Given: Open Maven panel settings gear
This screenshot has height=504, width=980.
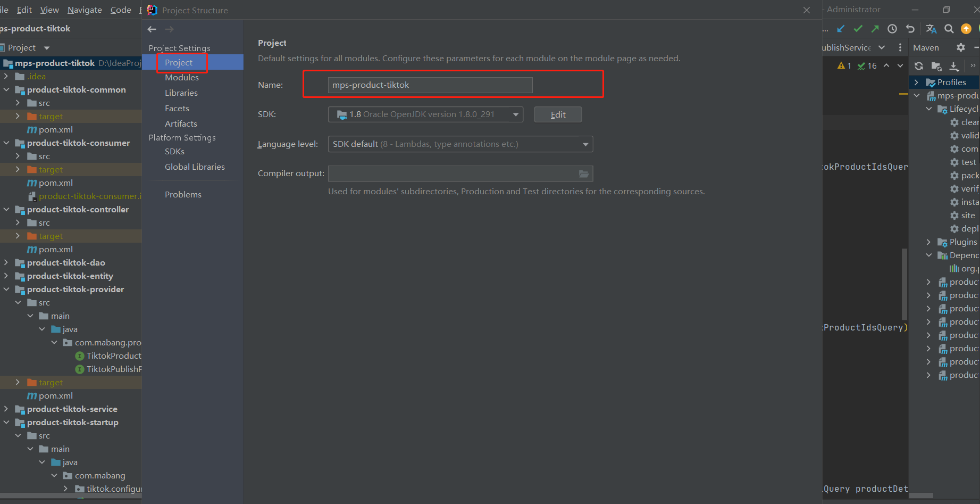Looking at the screenshot, I should 960,47.
